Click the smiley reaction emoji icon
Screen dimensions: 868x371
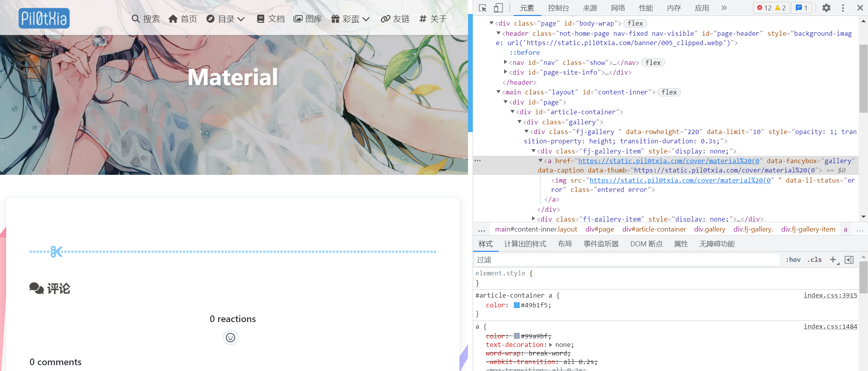point(231,337)
